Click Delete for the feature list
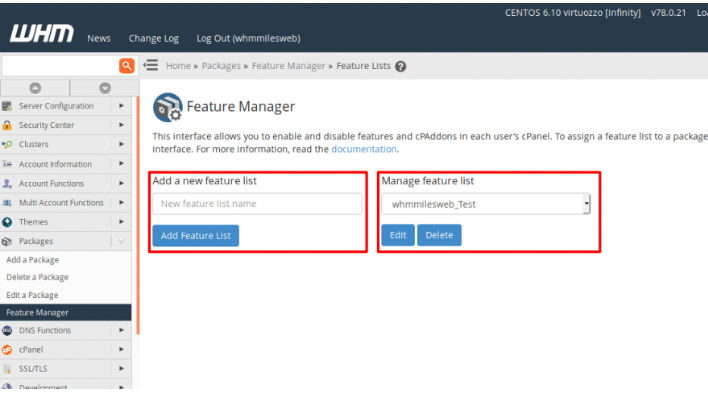The image size is (708, 402). 439,235
